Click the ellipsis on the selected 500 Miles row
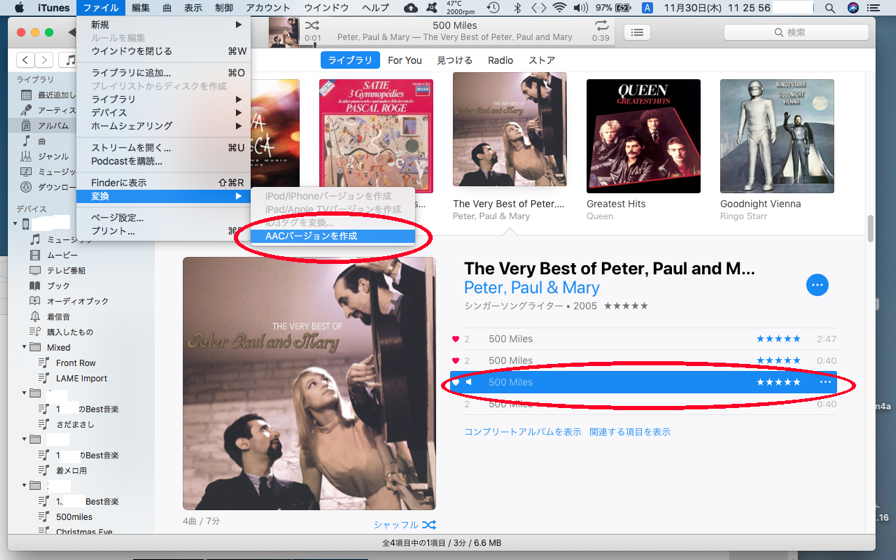896x560 pixels. click(825, 382)
